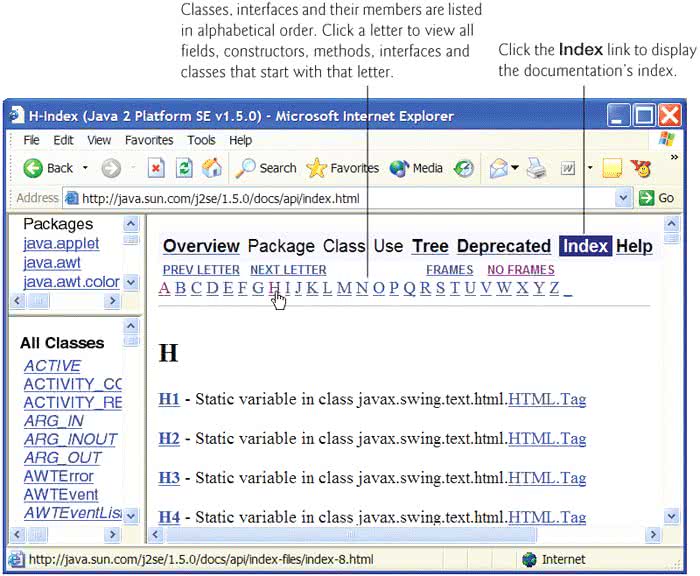Viewport: 700px width, 576px height.
Task: Open the Mail button dropdown arrow
Action: tap(515, 168)
